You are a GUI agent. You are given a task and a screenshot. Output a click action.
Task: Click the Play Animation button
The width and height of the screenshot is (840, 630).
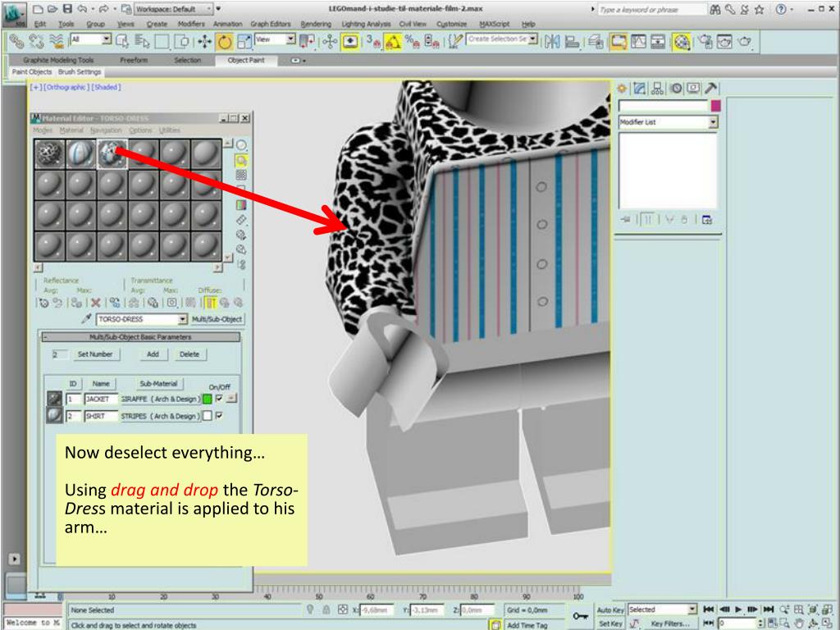[x=737, y=609]
